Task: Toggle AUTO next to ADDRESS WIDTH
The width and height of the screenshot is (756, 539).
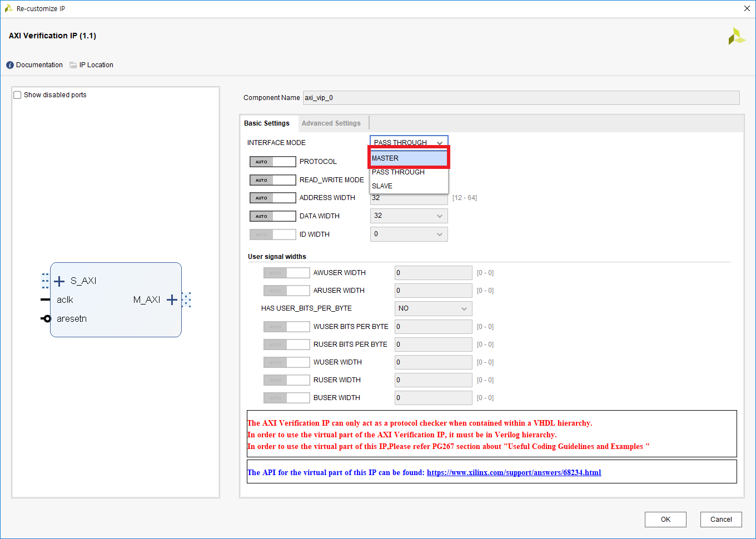Action: click(x=272, y=197)
